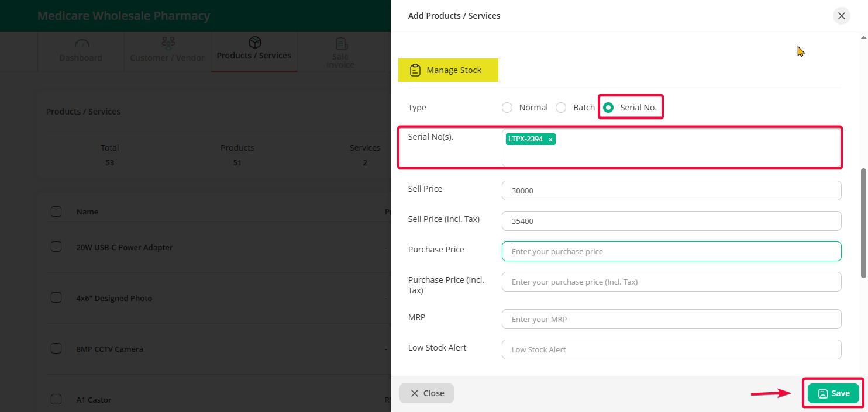The width and height of the screenshot is (868, 412).
Task: Select the Normal stock type radio
Action: pyautogui.click(x=507, y=108)
